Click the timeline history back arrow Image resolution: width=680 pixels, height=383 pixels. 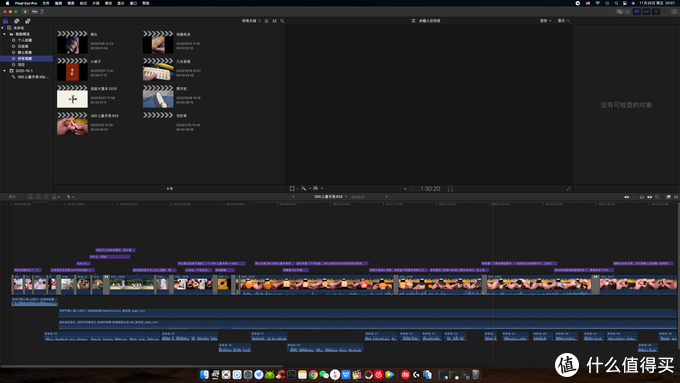tap(294, 197)
